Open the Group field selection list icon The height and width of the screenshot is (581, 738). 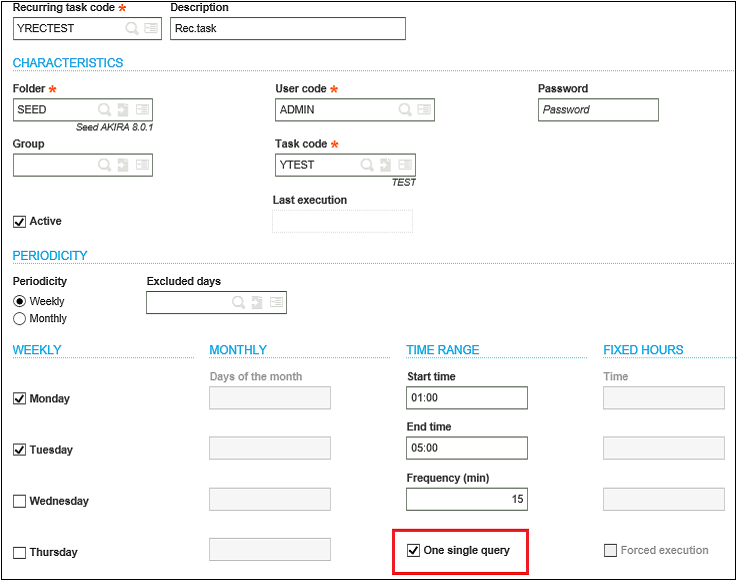pos(142,165)
